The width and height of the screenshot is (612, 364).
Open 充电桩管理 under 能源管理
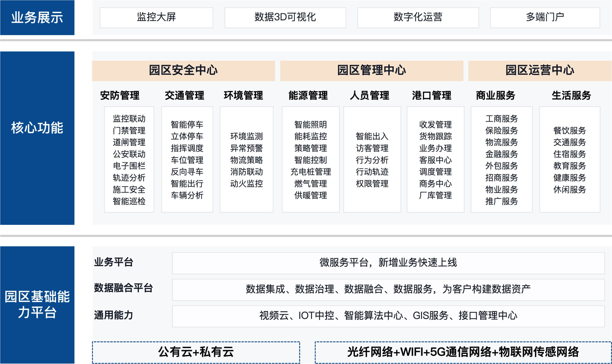coord(311,172)
